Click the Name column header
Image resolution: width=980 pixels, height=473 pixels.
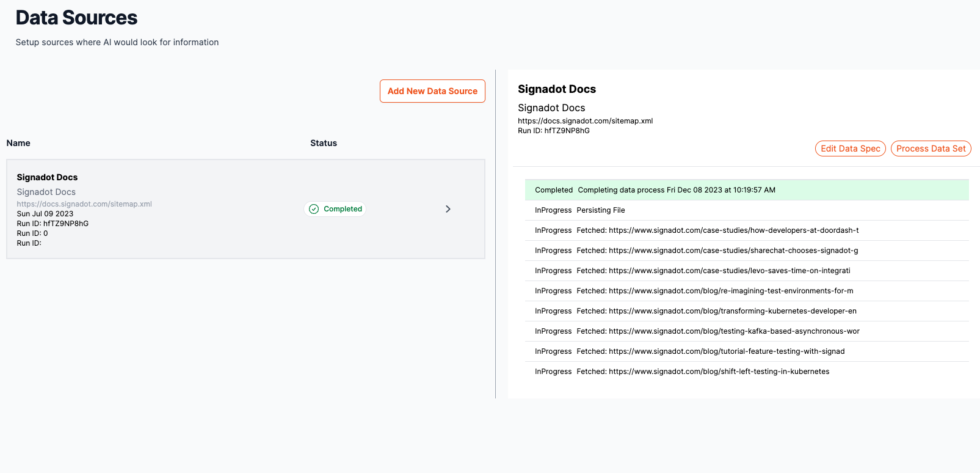pyautogui.click(x=18, y=143)
